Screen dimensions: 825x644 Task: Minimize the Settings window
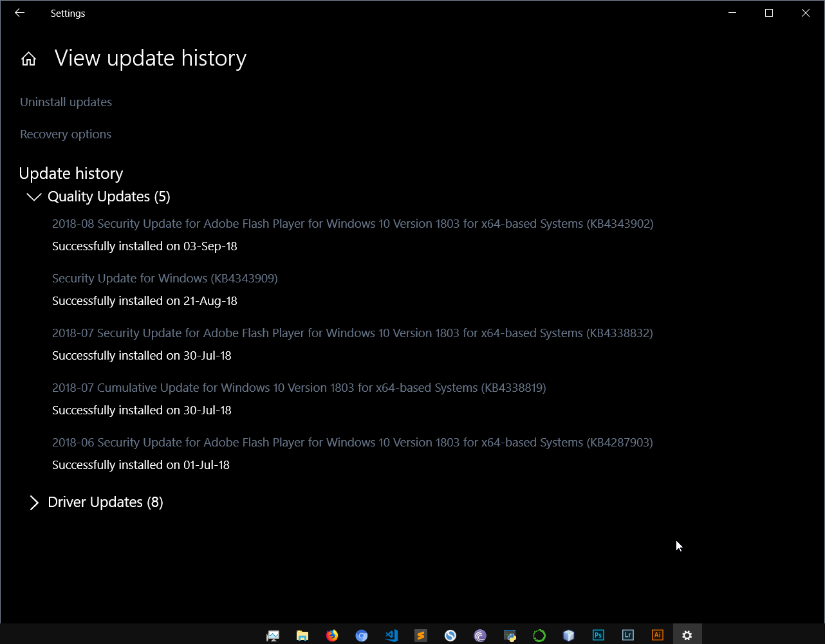[x=732, y=13]
